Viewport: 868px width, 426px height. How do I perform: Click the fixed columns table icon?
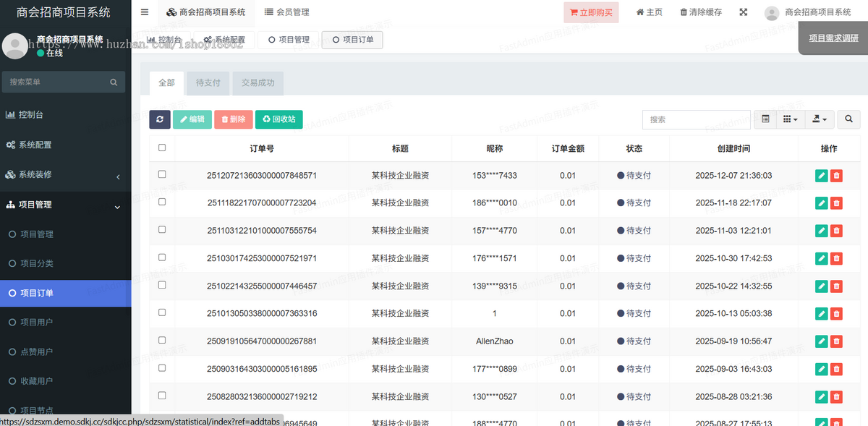[765, 119]
